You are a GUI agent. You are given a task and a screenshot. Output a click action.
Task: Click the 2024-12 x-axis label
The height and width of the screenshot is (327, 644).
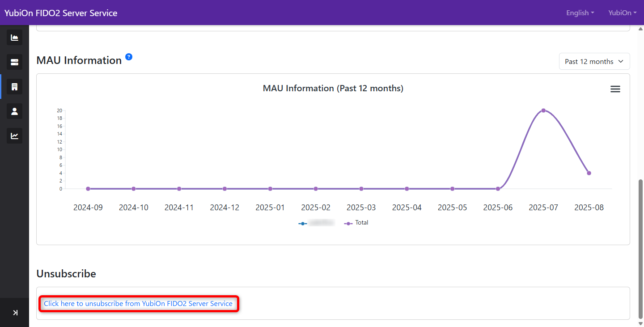click(225, 208)
